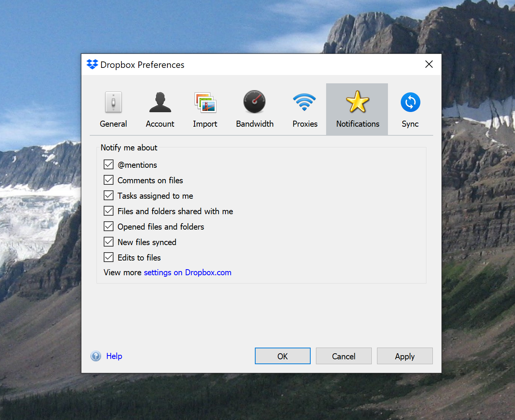Disable @mentions notifications checkbox

point(109,165)
